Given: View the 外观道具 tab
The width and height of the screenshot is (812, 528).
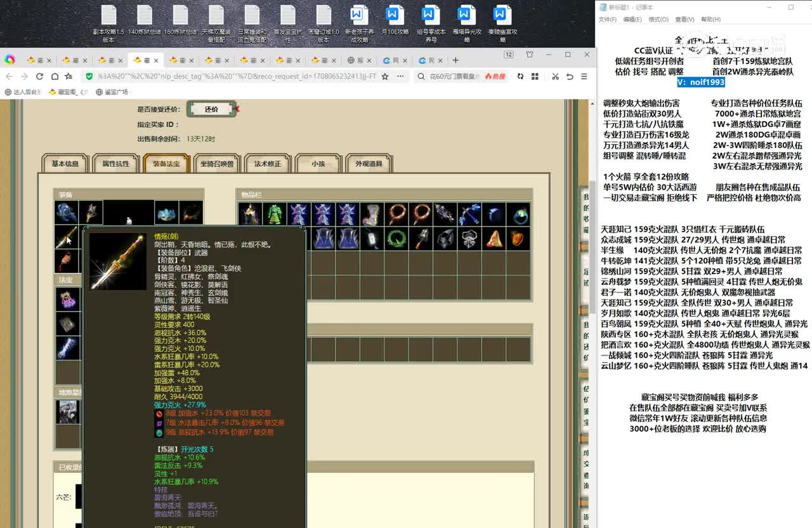Looking at the screenshot, I should [369, 164].
